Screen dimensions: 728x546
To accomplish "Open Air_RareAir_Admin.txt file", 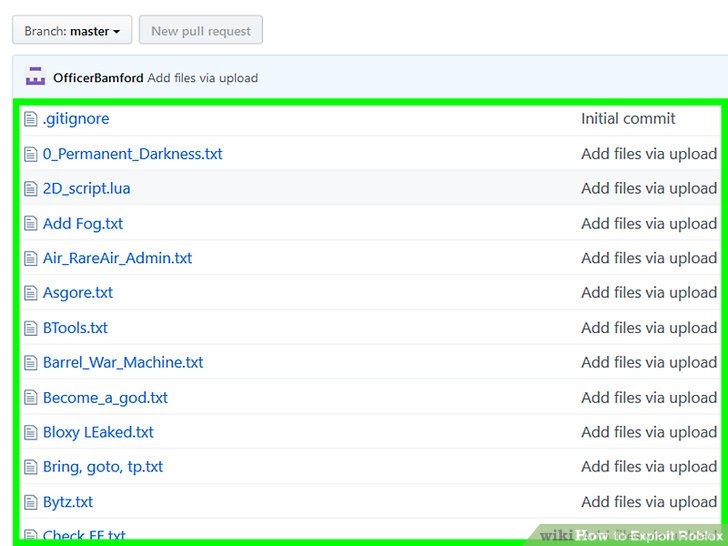I will [117, 258].
